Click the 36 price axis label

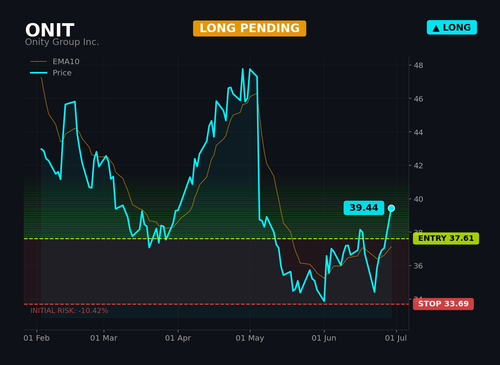(x=418, y=266)
